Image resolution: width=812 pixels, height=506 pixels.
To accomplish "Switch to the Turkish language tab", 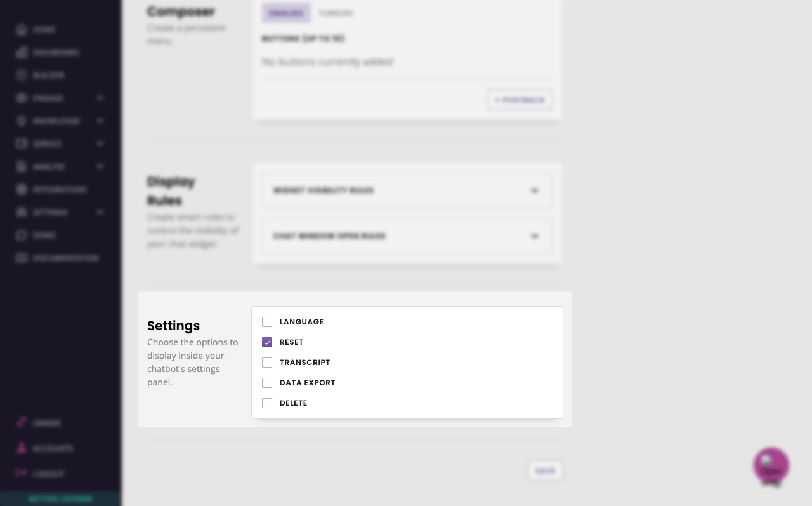I will point(336,13).
